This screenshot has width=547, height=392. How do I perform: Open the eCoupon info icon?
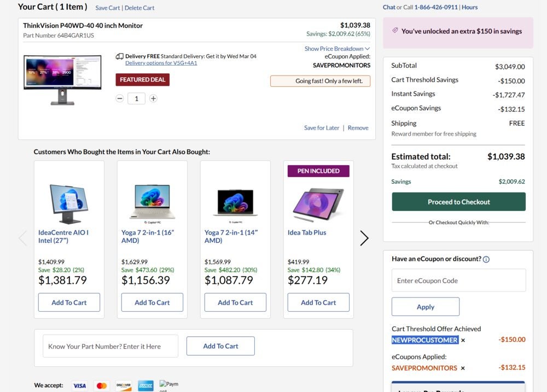(x=486, y=260)
